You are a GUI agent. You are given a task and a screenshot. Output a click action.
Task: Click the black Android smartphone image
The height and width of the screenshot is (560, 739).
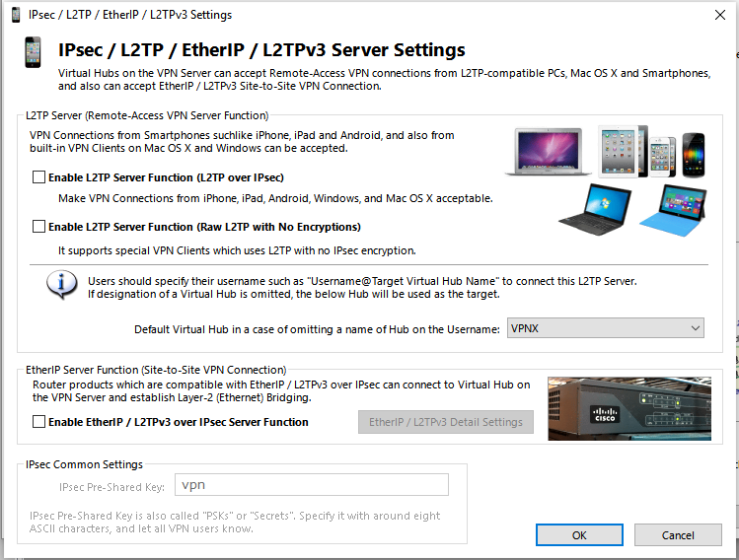(x=694, y=155)
